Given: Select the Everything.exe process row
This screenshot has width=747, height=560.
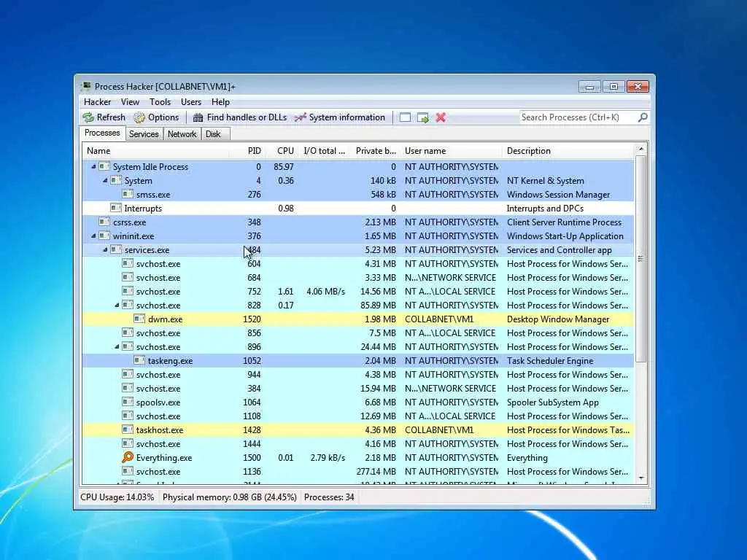Looking at the screenshot, I should pos(358,458).
